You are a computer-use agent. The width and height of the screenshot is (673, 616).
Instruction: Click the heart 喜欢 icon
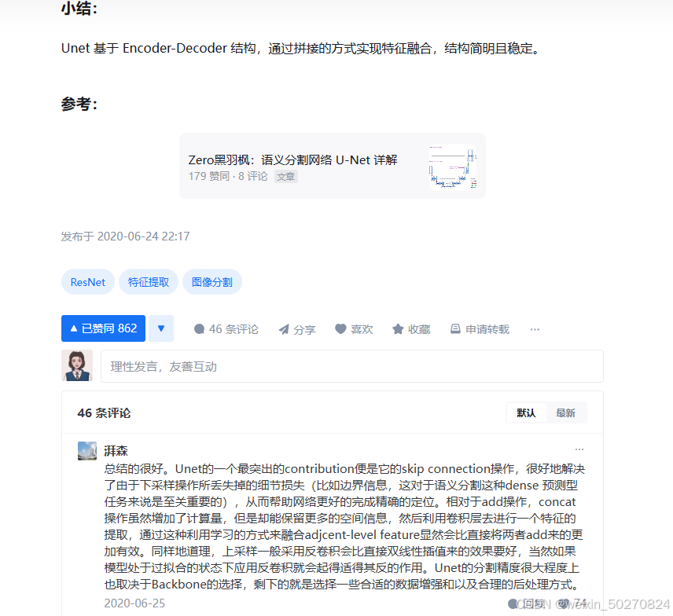click(x=340, y=328)
